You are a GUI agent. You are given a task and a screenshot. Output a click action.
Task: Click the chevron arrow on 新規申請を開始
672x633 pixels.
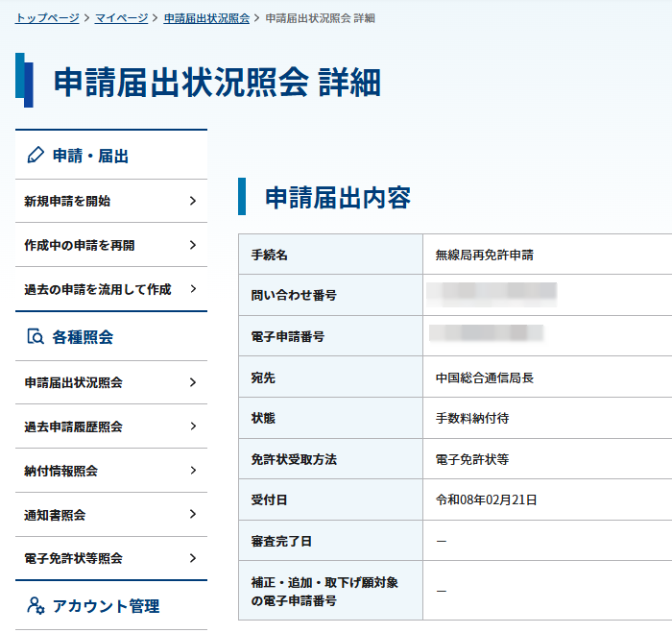193,201
